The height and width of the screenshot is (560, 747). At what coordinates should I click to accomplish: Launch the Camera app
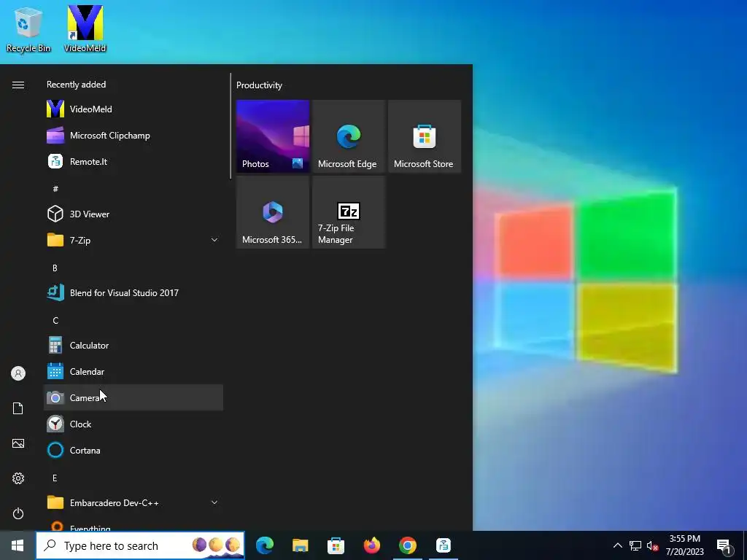[133, 397]
